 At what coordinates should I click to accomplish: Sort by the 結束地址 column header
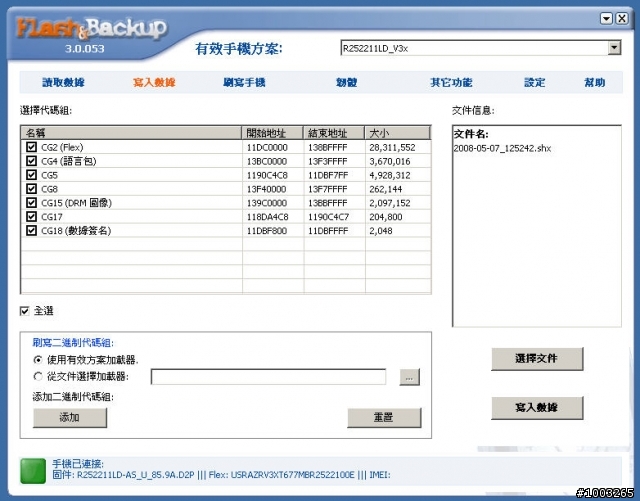334,133
